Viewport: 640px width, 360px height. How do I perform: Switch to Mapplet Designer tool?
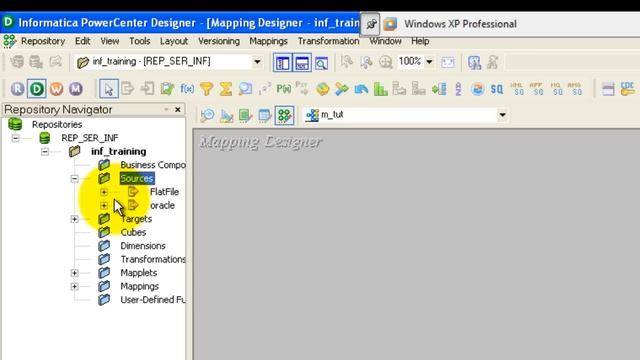click(x=264, y=116)
